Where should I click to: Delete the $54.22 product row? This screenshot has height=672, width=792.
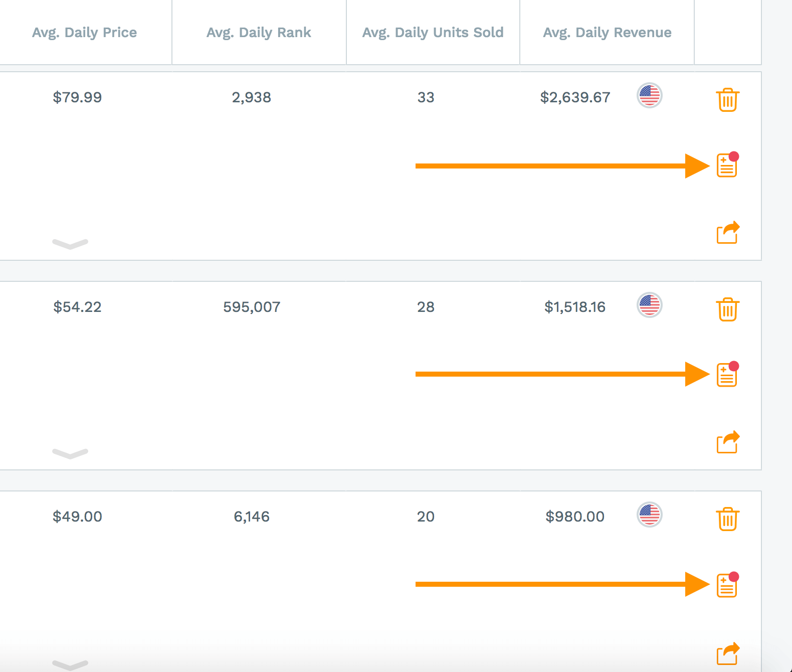click(727, 309)
